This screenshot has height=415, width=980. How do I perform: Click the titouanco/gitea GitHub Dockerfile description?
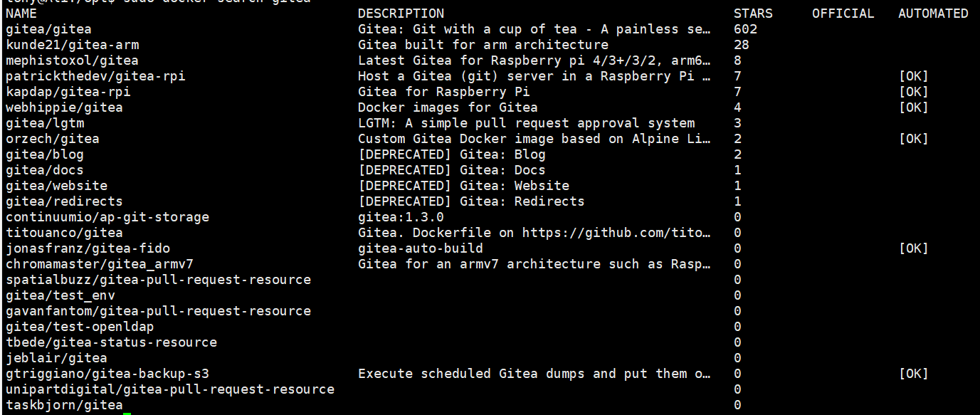click(x=534, y=233)
